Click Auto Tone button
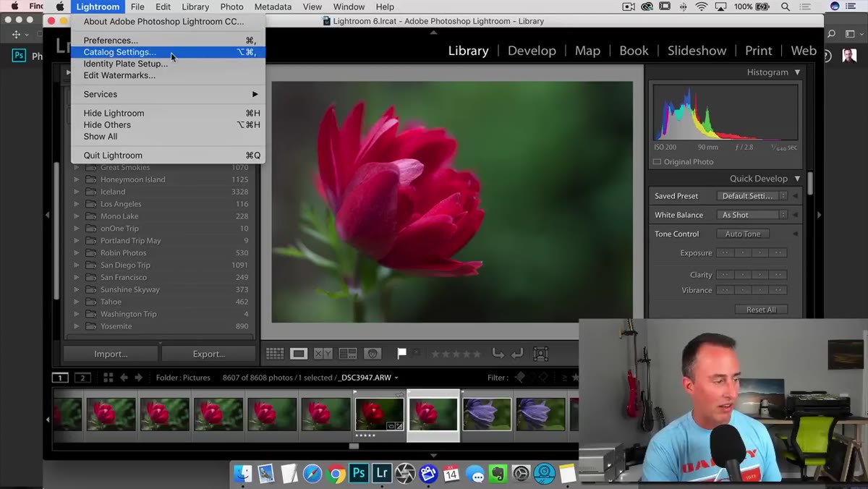Image resolution: width=868 pixels, height=489 pixels. point(743,234)
